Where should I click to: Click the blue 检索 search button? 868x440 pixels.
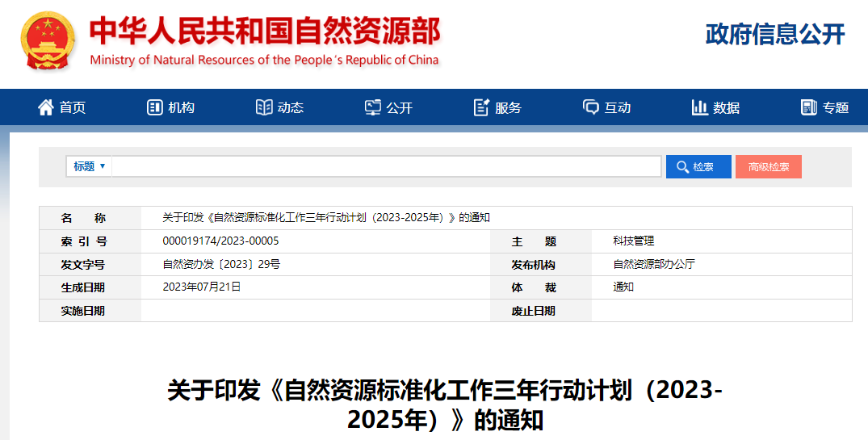[698, 166]
